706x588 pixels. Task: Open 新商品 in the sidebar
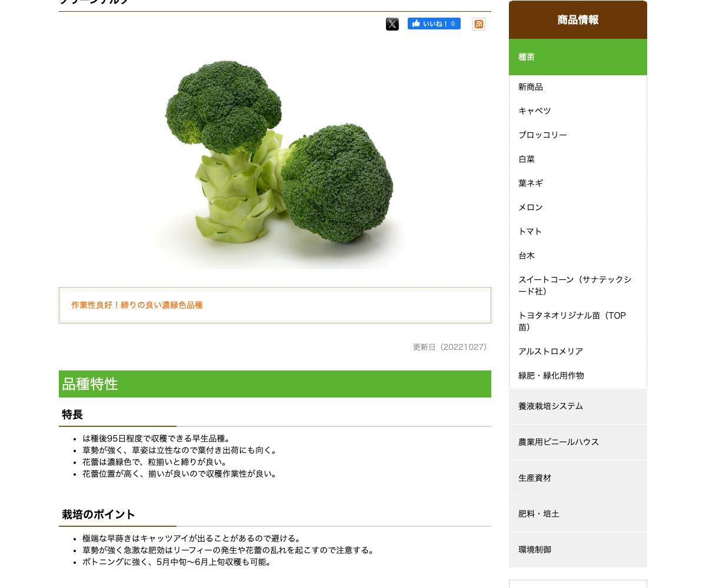pos(578,87)
